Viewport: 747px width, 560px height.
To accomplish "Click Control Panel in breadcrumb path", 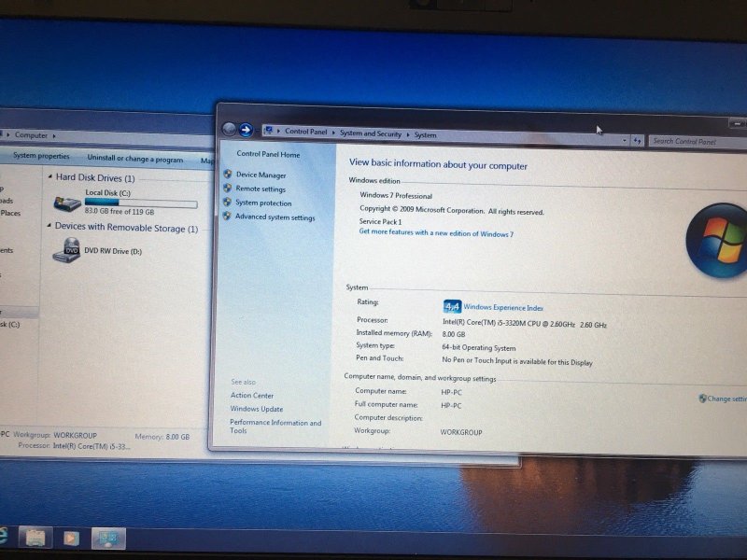I will (x=306, y=133).
